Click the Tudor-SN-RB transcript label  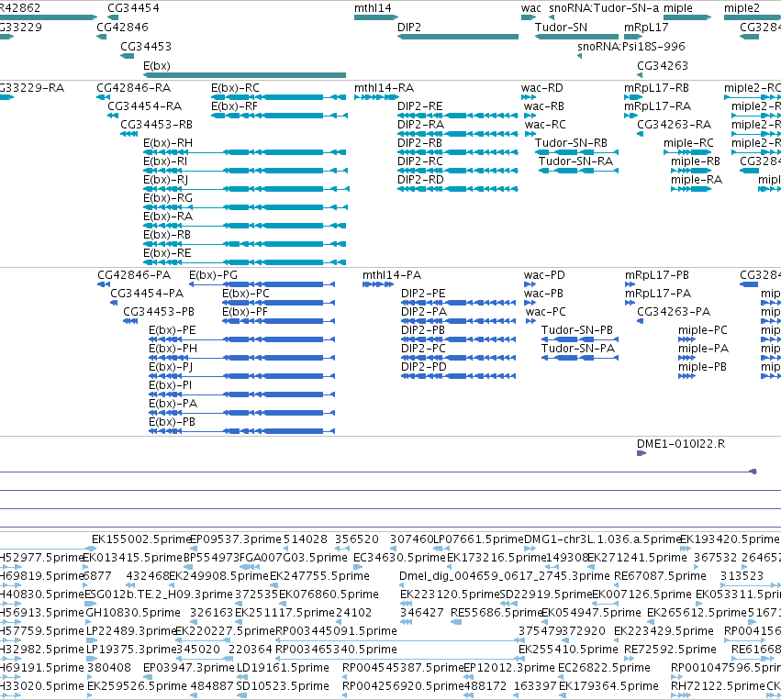click(572, 143)
